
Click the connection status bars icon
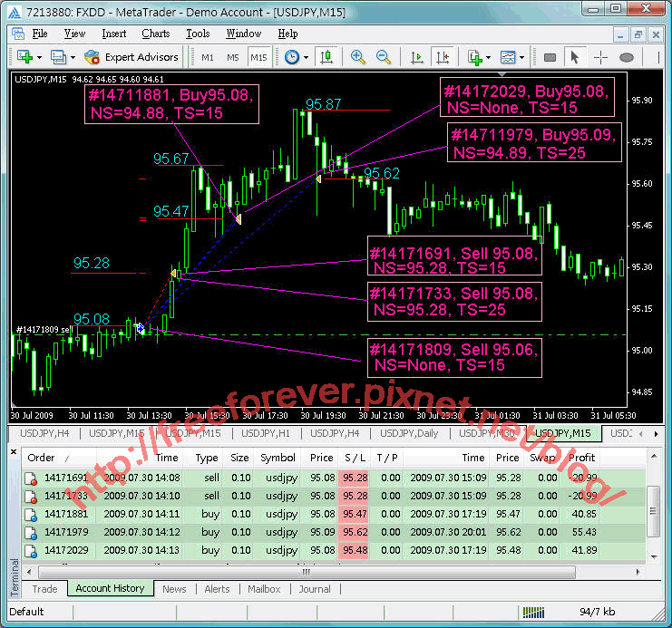coord(533,613)
